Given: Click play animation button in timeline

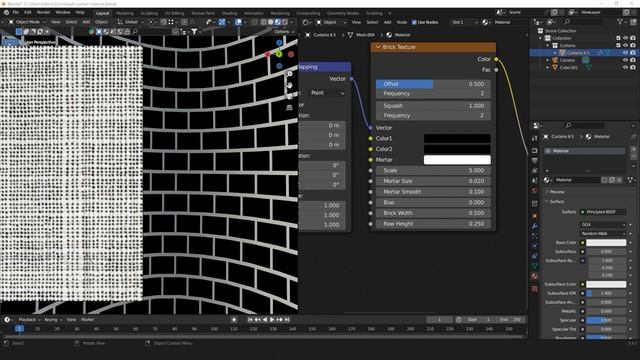Looking at the screenshot, I should click(272, 320).
